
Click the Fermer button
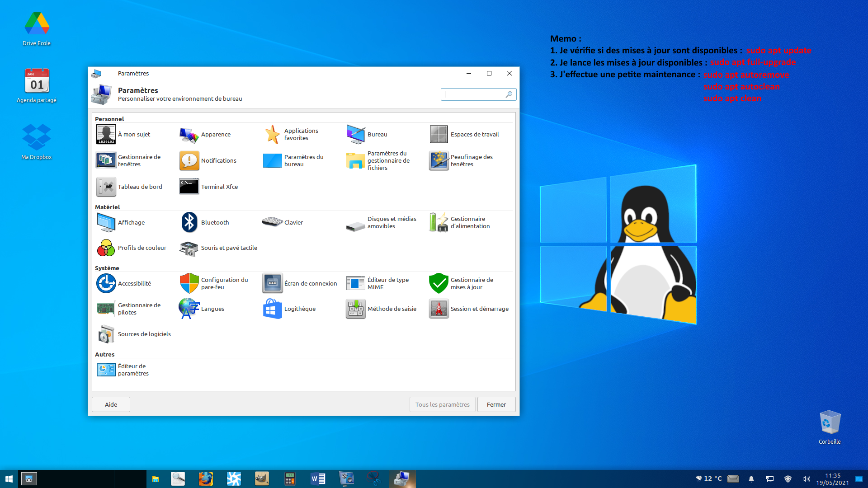(496, 404)
